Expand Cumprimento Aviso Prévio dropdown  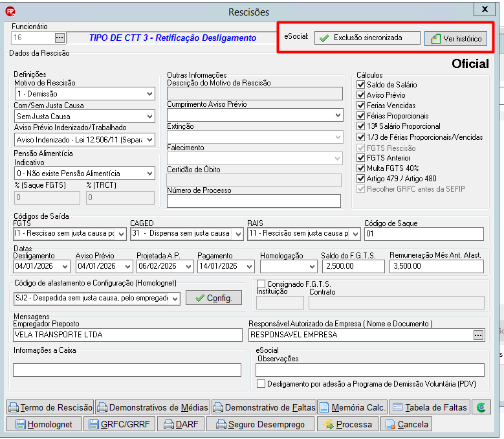pyautogui.click(x=338, y=115)
